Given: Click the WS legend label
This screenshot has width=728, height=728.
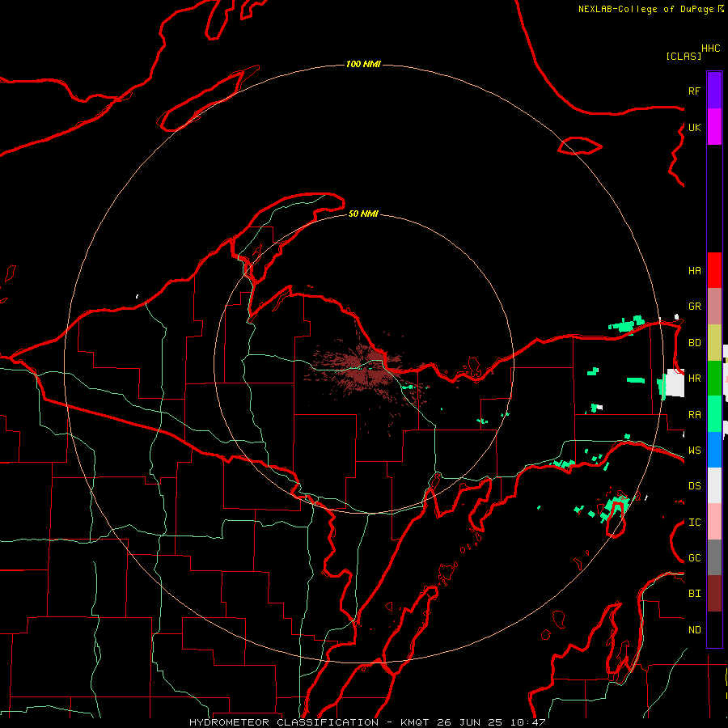Looking at the screenshot, I should pos(694,451).
